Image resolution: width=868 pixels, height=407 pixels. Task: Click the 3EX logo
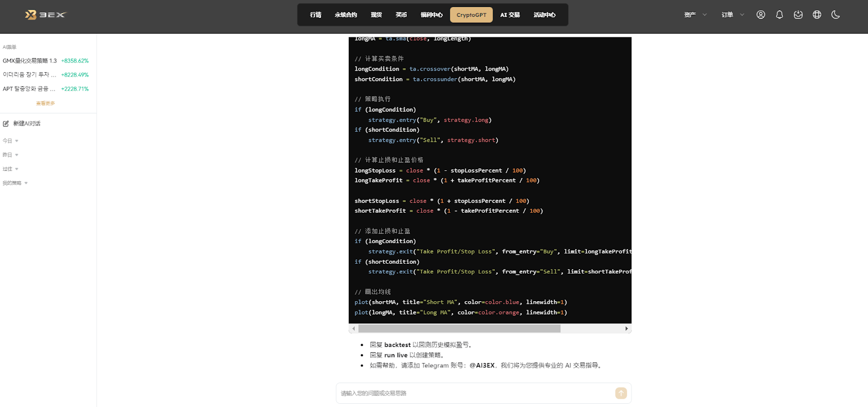pos(45,15)
